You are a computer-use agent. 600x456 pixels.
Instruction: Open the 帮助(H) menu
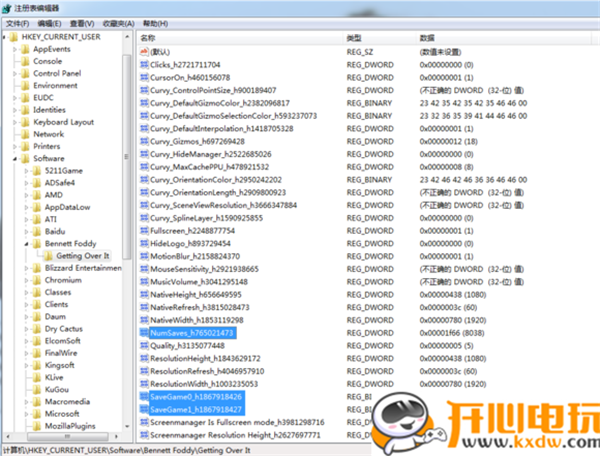[x=155, y=24]
